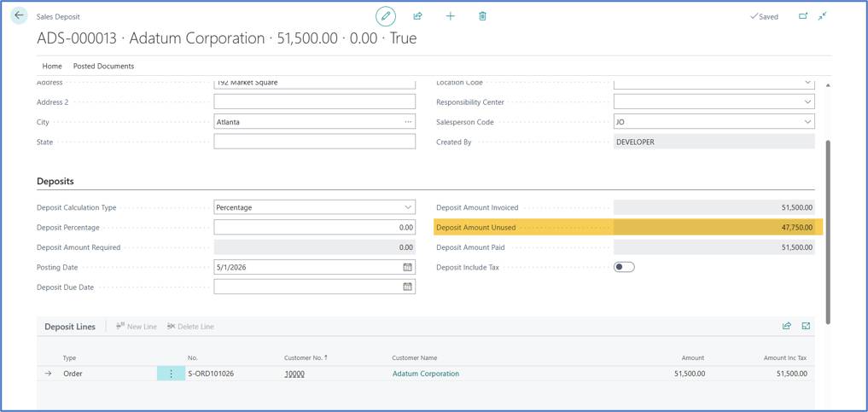Sort by Customer No. column header
The width and height of the screenshot is (868, 412).
click(306, 357)
